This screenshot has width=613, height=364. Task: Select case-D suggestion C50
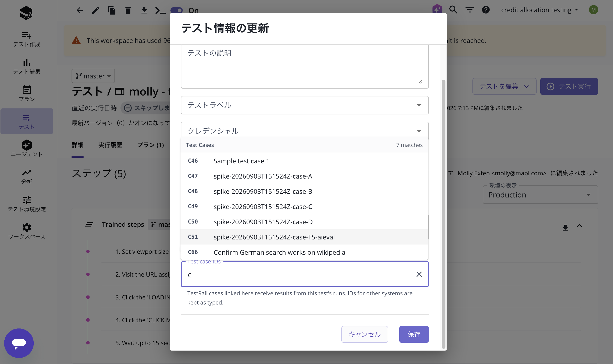[x=304, y=222]
